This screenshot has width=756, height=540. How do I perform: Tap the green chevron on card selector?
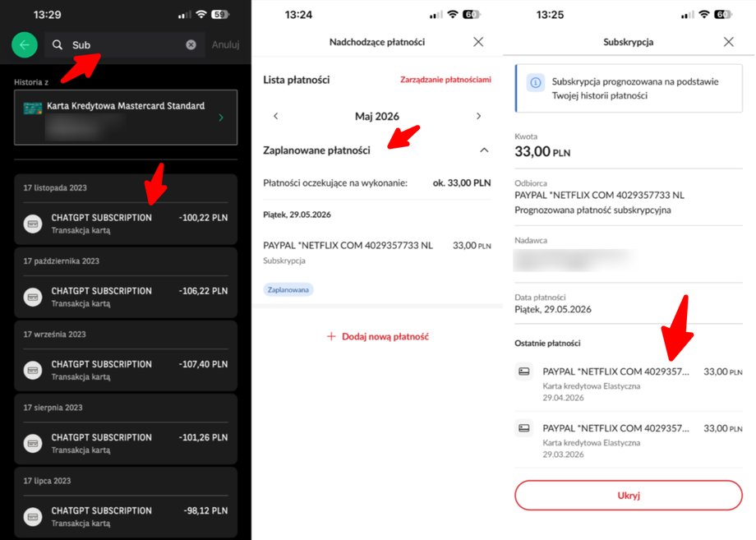click(x=221, y=118)
